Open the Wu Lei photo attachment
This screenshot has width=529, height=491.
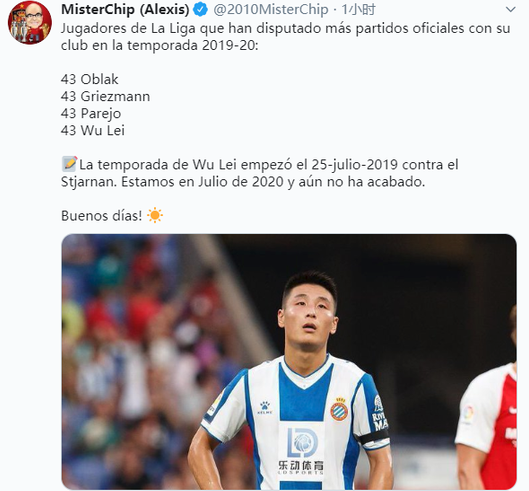coord(289,361)
